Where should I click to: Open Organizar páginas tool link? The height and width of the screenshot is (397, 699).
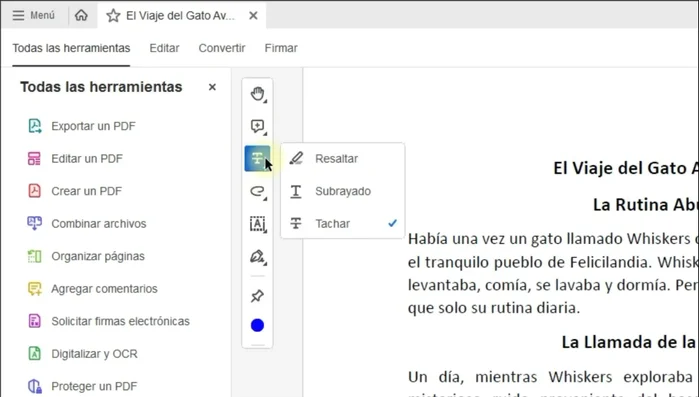pyautogui.click(x=98, y=256)
